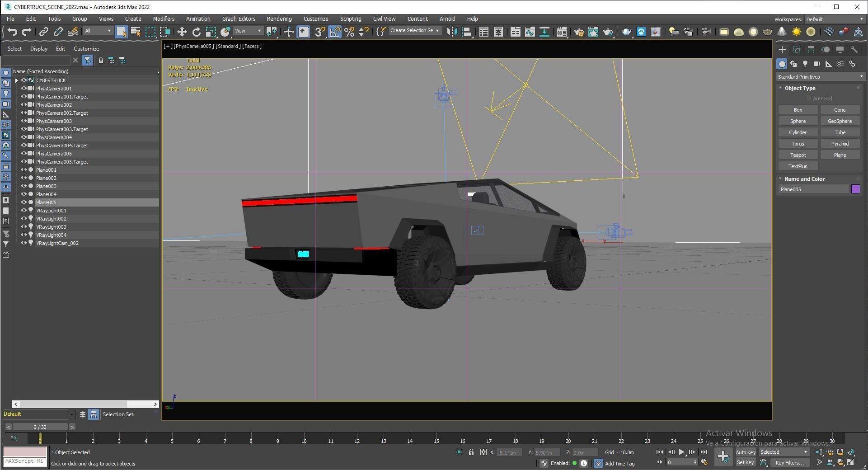Toggle visibility of CYBERTRUCK group
The image size is (868, 470).
[24, 80]
